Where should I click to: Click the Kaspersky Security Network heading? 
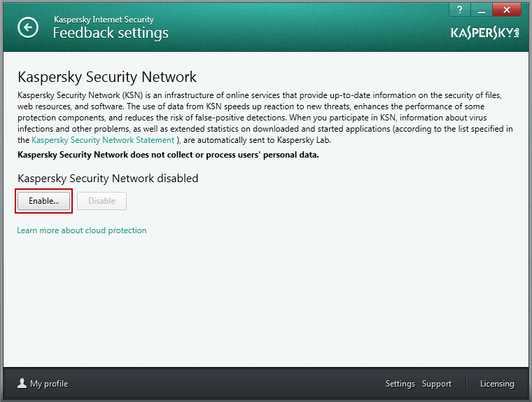coord(107,77)
